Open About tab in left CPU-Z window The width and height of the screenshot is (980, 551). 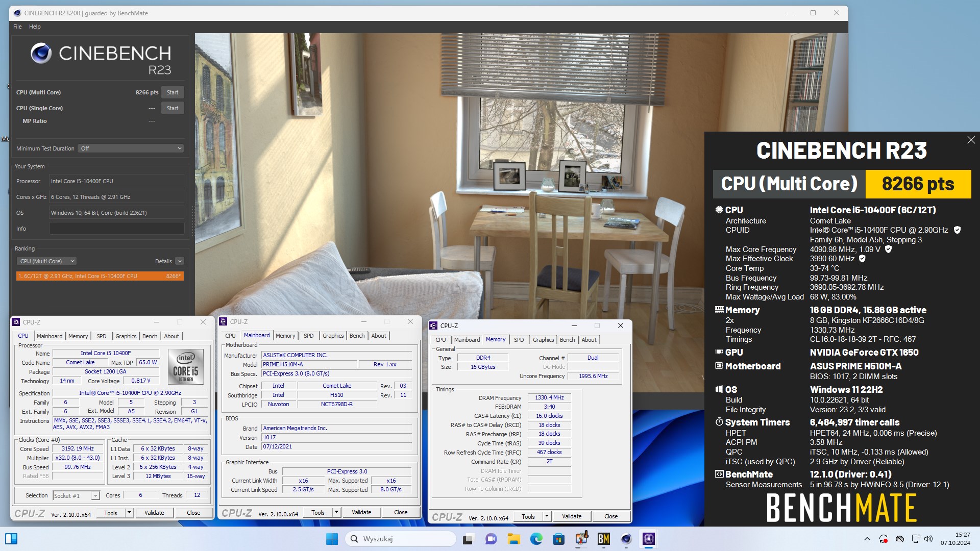point(171,336)
